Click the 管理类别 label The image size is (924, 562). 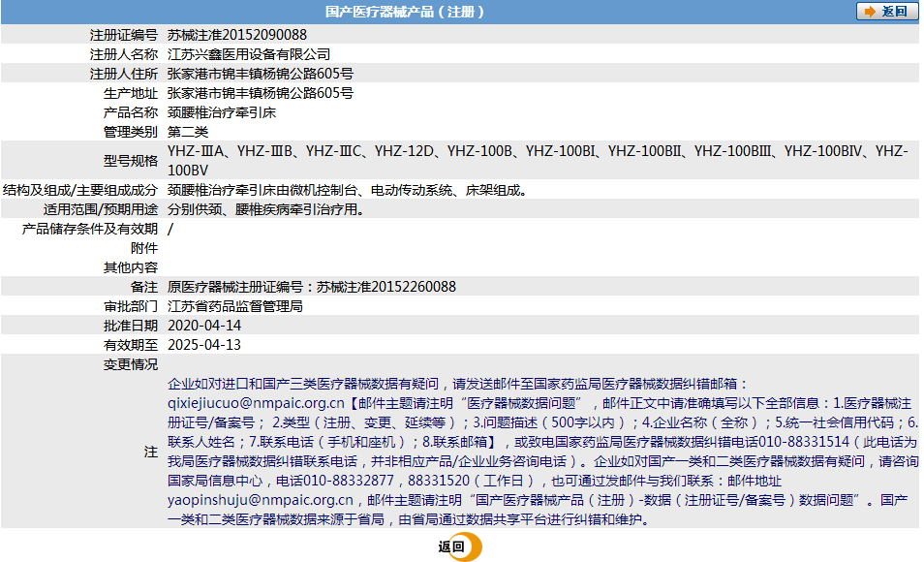point(131,132)
